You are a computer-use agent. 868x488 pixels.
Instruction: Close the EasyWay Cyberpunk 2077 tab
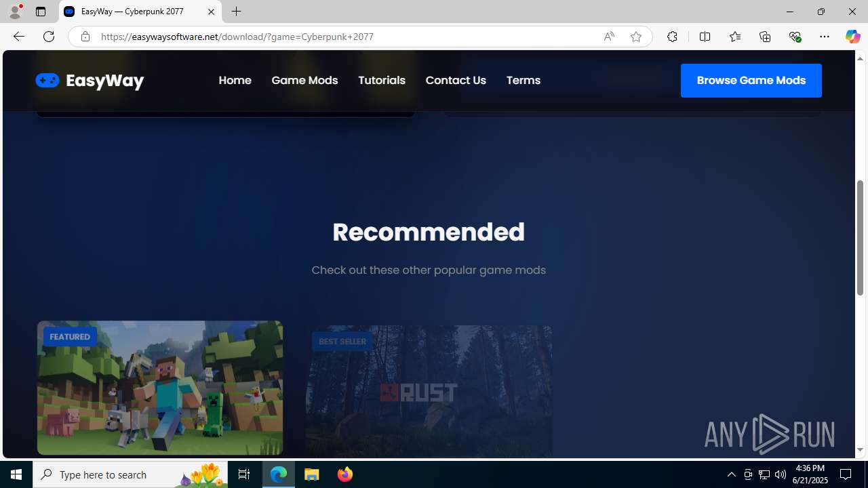tap(211, 12)
